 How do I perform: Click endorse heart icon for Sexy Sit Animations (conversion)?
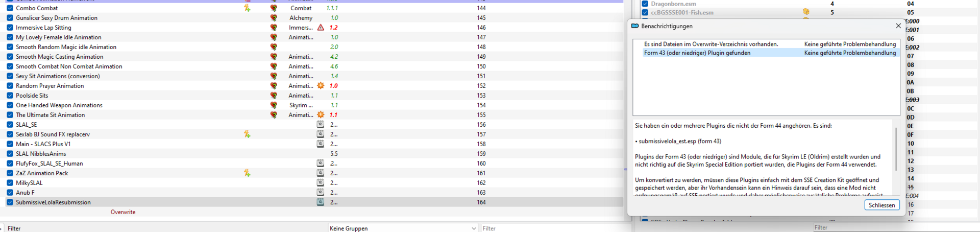tap(274, 76)
